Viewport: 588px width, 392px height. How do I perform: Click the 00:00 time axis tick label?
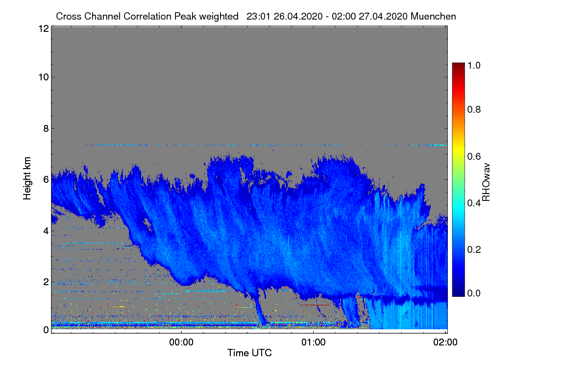(182, 342)
